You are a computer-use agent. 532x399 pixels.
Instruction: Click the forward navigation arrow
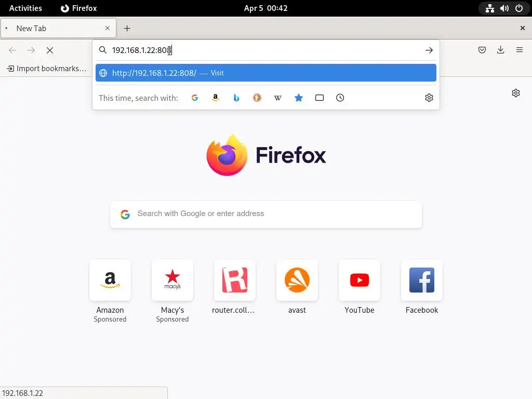tap(31, 50)
